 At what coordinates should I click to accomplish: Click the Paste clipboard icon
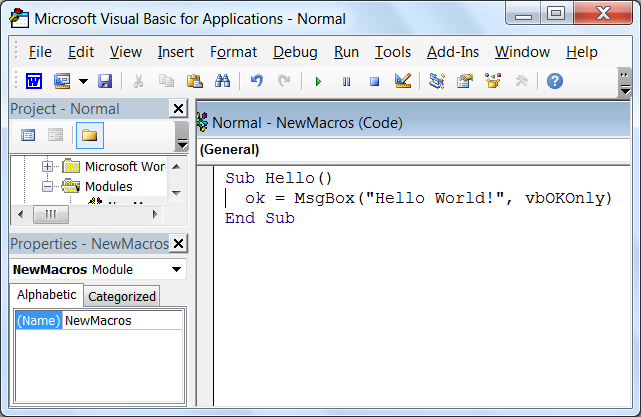click(195, 81)
